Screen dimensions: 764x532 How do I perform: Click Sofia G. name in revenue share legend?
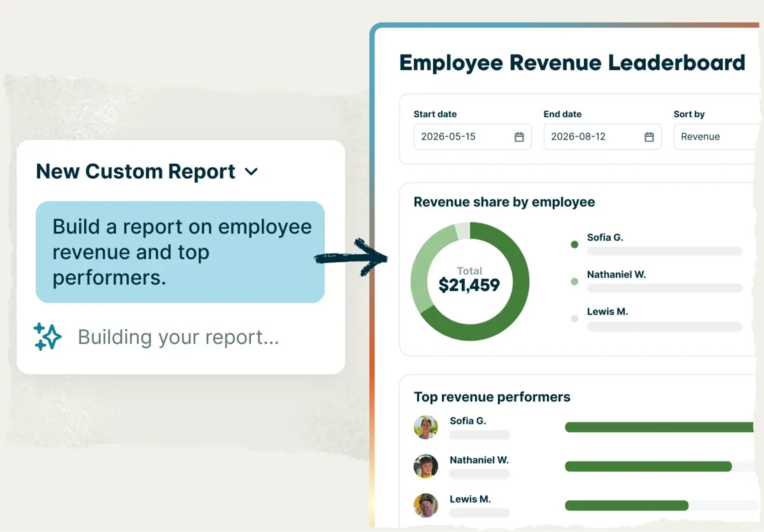coord(605,237)
